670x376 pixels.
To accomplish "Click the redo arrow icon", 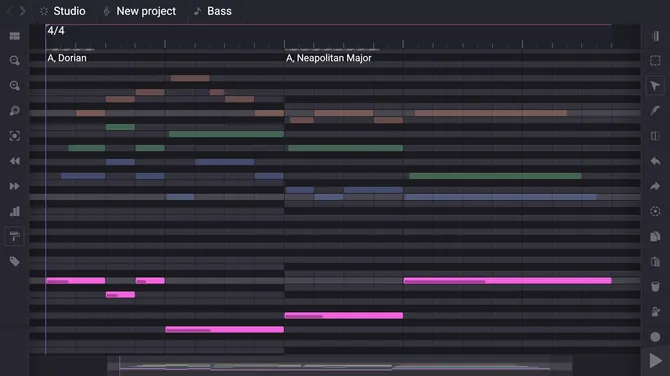I will tap(655, 186).
